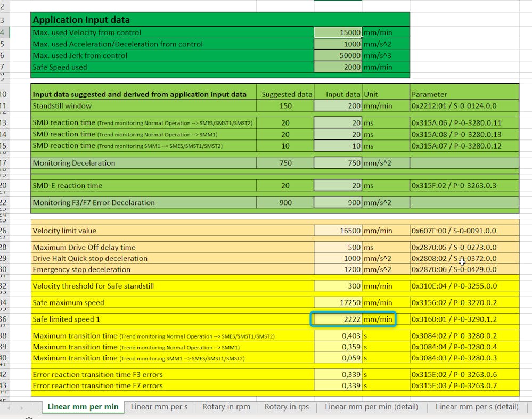Viewport: 532px width, 419px height.
Task: Click parameter 0x3156:02 / P-0-3270.0.2
Action: [x=454, y=302]
